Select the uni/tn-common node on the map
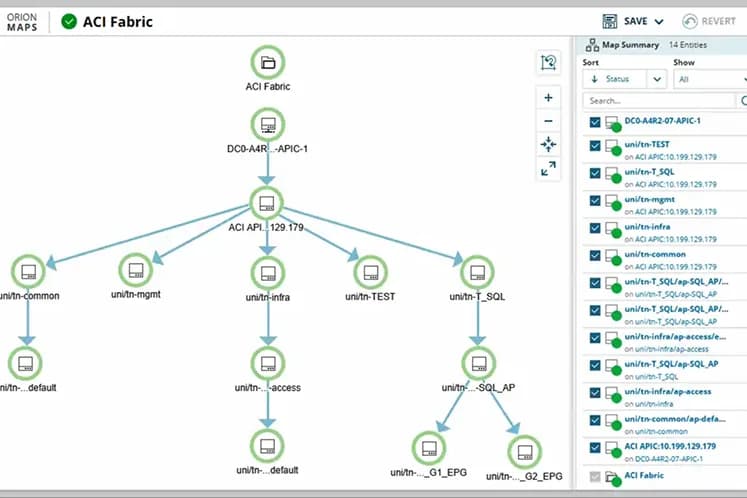747x498 pixels. coord(29,272)
